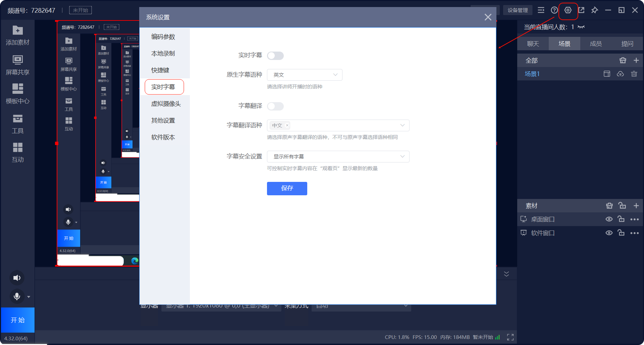Add a new 素材 source with plus
The height and width of the screenshot is (345, 644).
636,206
